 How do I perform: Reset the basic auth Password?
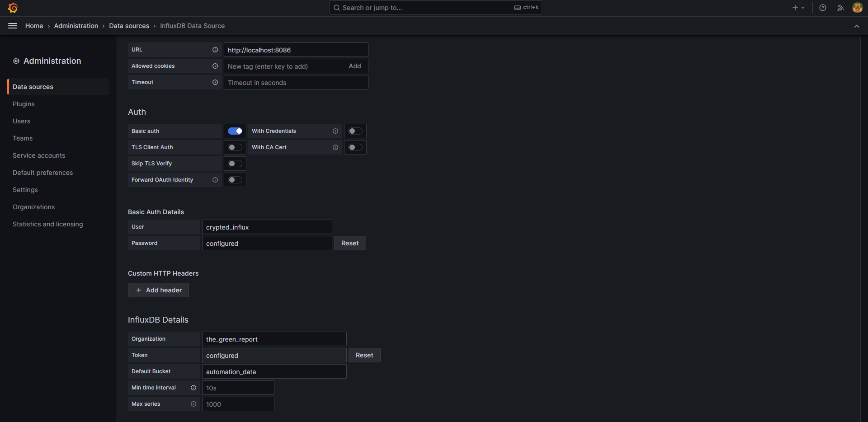click(x=350, y=243)
